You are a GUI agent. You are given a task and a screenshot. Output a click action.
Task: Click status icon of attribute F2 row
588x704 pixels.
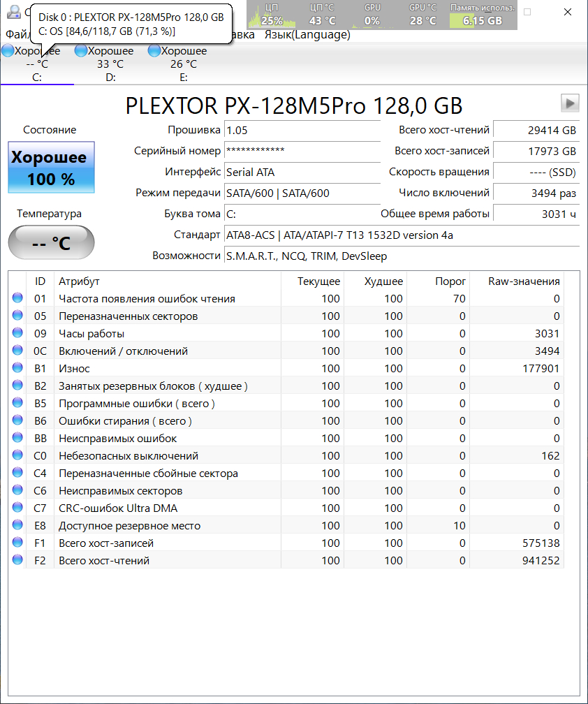tap(17, 560)
